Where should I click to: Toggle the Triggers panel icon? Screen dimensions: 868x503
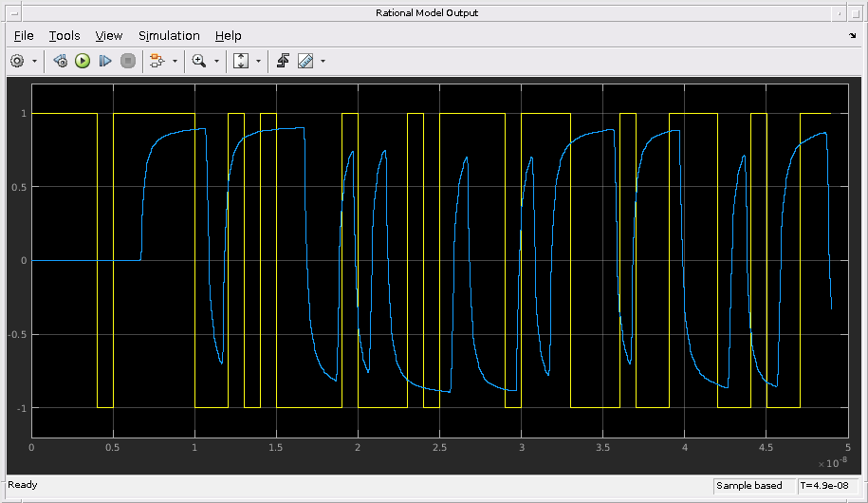click(x=283, y=61)
